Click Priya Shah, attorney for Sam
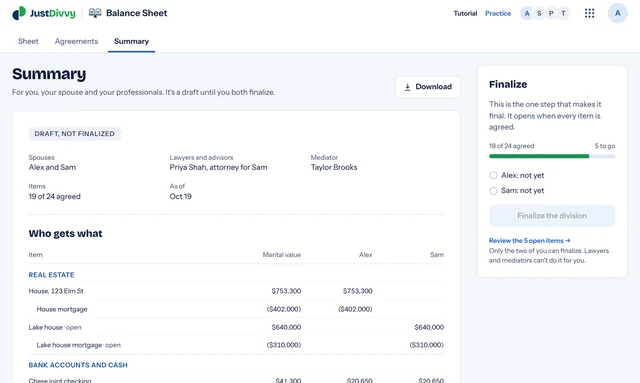 [218, 167]
